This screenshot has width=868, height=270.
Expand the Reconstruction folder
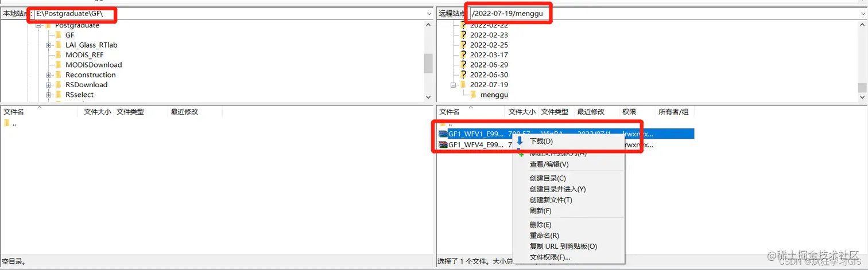[49, 75]
